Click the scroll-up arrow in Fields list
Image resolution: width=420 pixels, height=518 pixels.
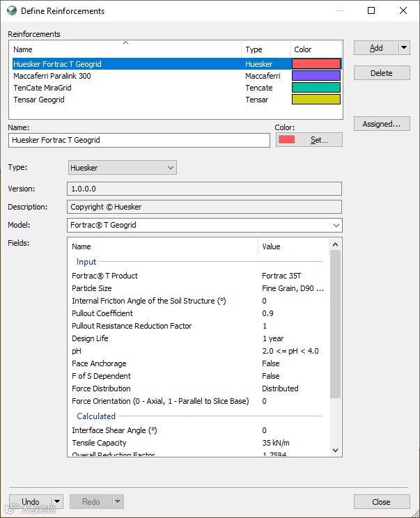coord(335,244)
